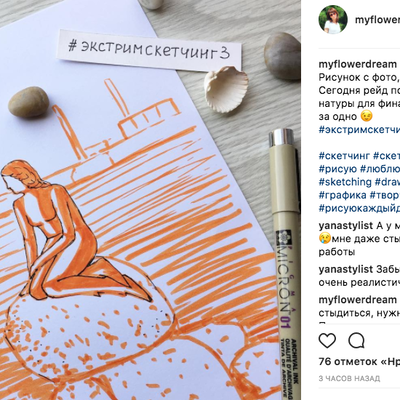Click the Micron pen in the photo
The width and height of the screenshot is (400, 400).
(x=285, y=263)
